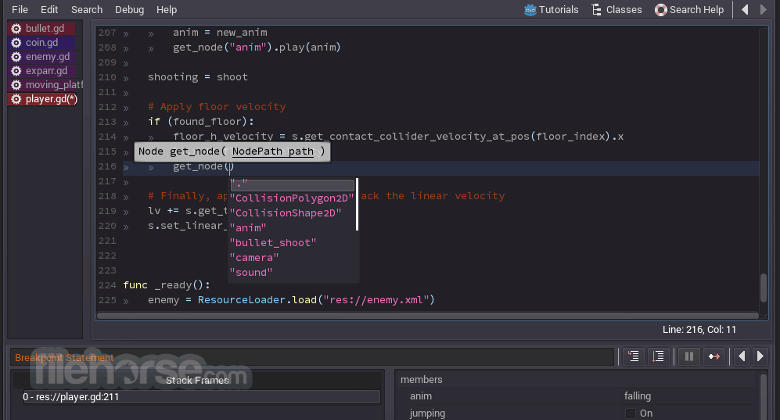Image resolution: width=780 pixels, height=420 pixels.
Task: Click the Search Help button
Action: coord(689,9)
